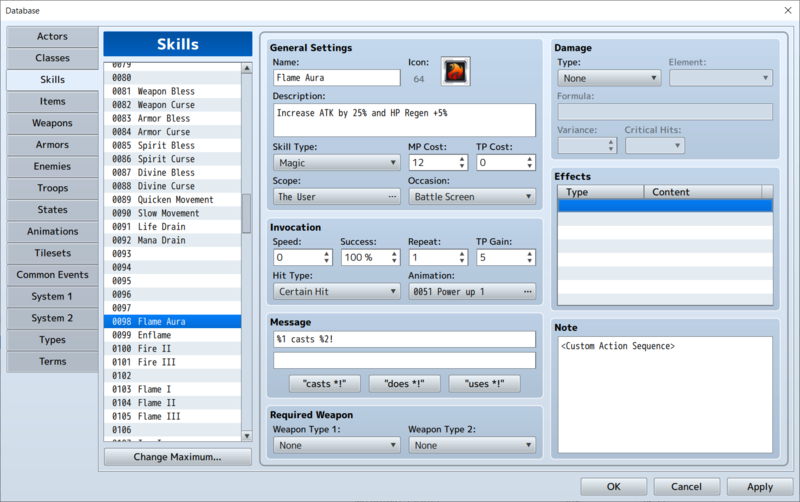Select Enflame in the skills list
Viewport: 800px width, 502px height.
click(x=171, y=336)
